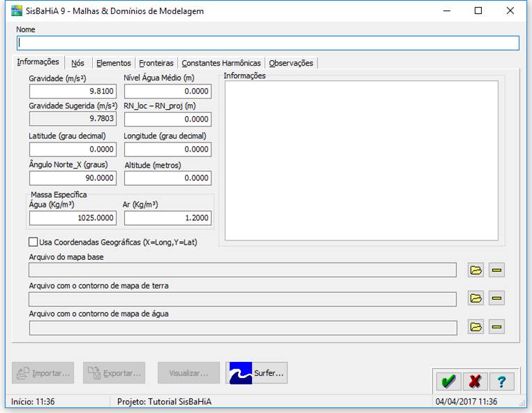
Task: Browse for land map contour file
Action: pos(475,298)
